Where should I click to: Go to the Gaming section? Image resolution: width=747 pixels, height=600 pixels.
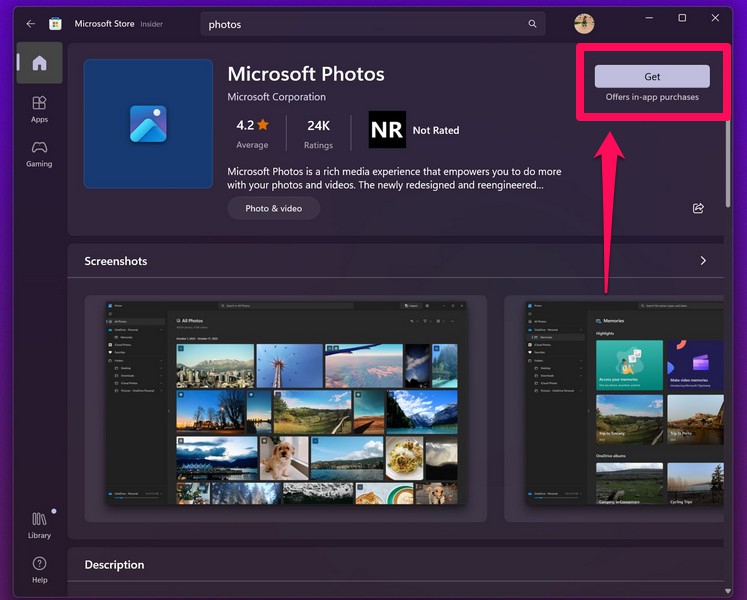coord(39,154)
